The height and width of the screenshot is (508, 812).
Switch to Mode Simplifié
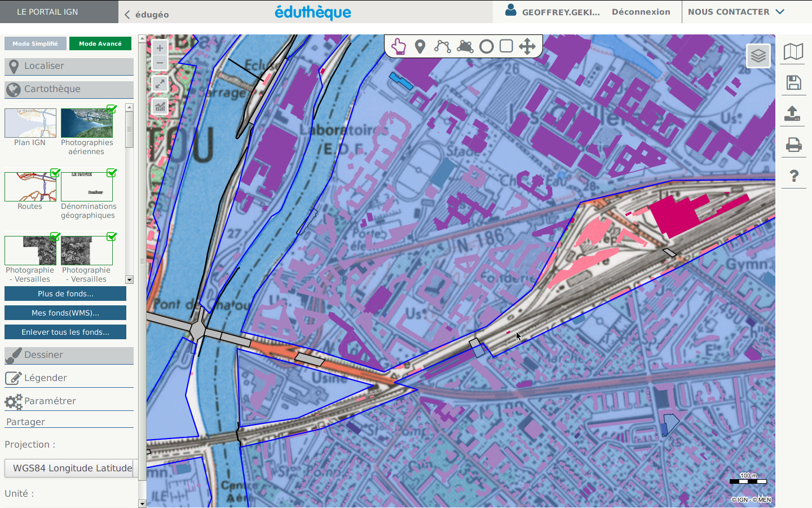(36, 43)
